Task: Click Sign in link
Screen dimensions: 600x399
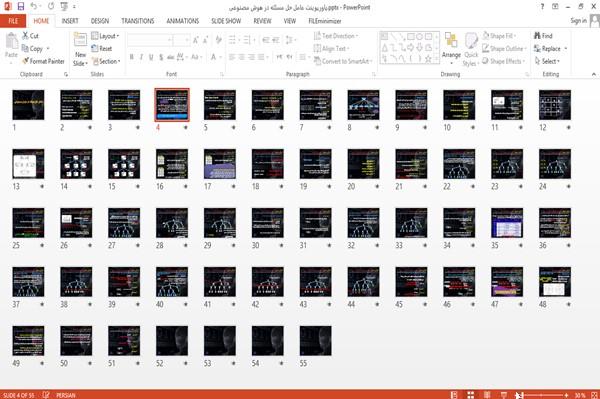Action: click(578, 21)
